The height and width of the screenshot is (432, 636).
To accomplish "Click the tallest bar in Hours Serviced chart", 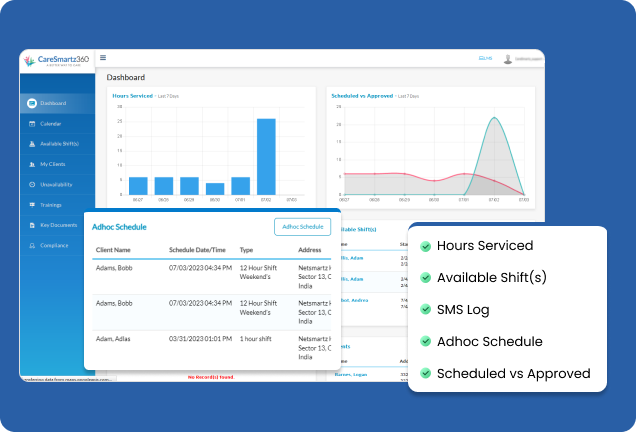I will coord(266,157).
